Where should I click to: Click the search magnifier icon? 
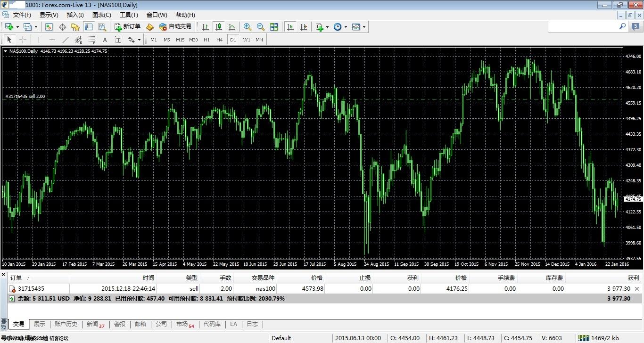622,27
